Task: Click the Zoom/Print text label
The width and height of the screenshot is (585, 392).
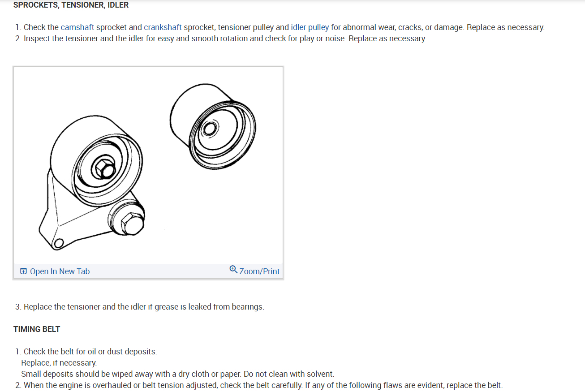Action: tap(259, 271)
